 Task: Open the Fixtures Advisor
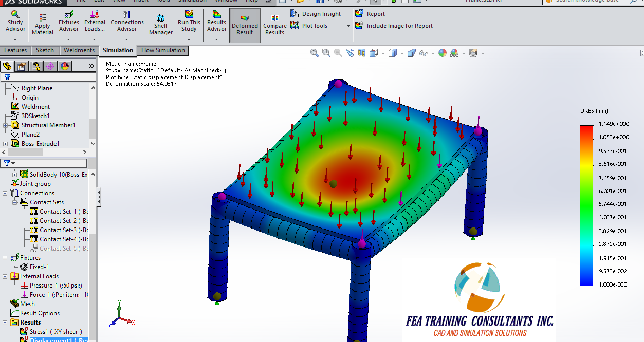pos(68,23)
